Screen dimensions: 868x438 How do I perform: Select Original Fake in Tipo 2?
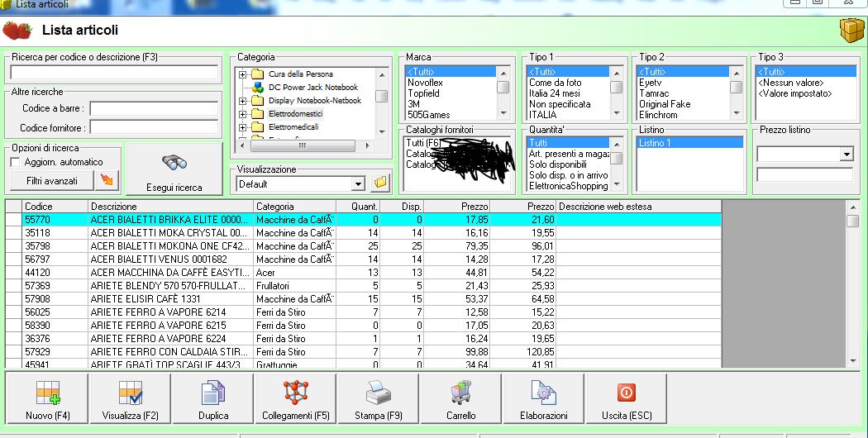click(665, 104)
